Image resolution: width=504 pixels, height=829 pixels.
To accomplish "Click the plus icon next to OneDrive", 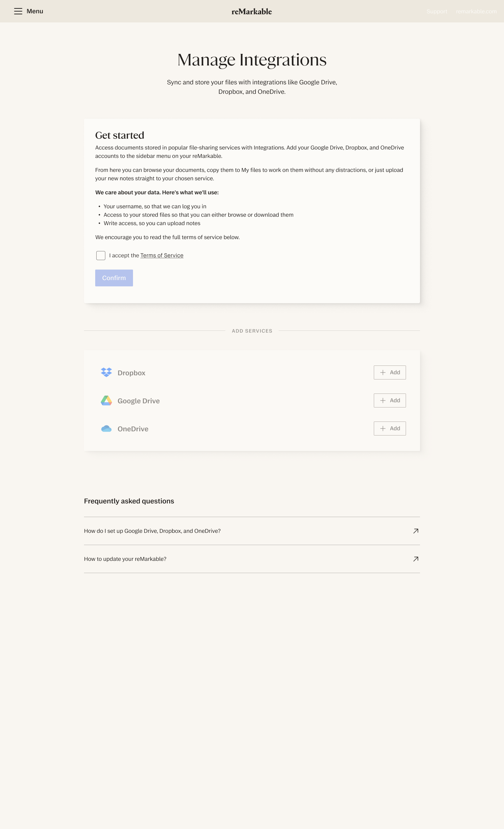I will (383, 428).
